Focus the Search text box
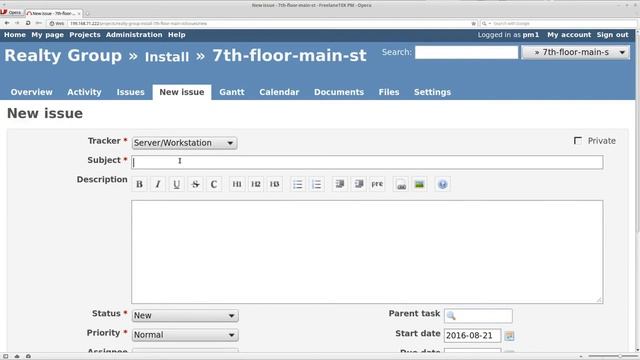The image size is (640, 360). (467, 52)
